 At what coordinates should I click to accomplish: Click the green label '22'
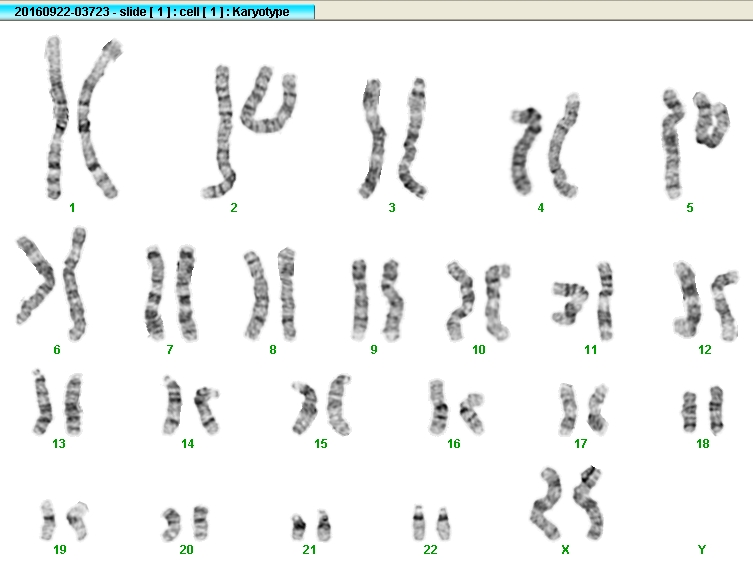(x=430, y=550)
